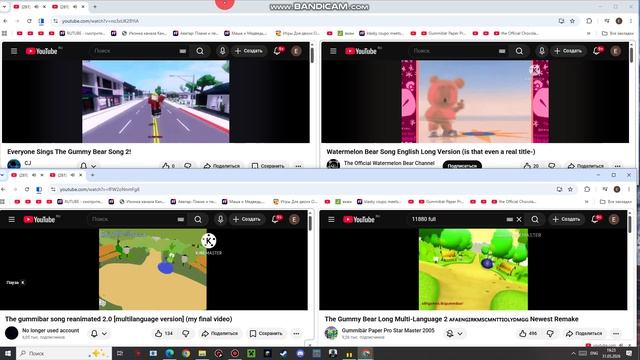The image size is (640, 360).
Task: Click address bar in bottom Chrome window
Action: [x=302, y=189]
